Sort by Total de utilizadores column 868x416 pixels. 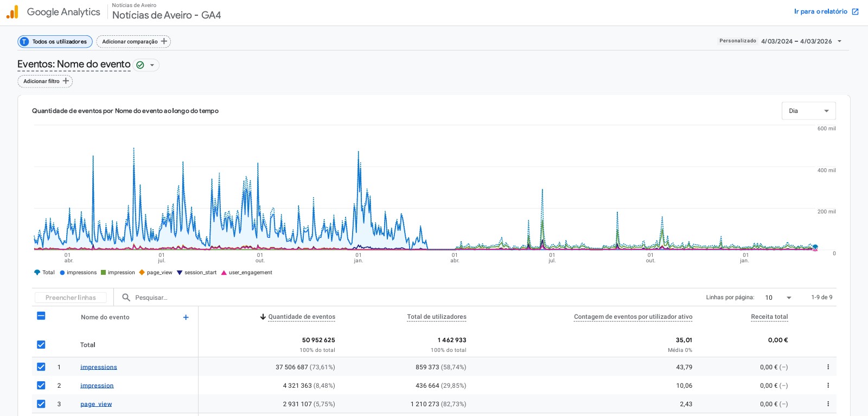pos(436,317)
